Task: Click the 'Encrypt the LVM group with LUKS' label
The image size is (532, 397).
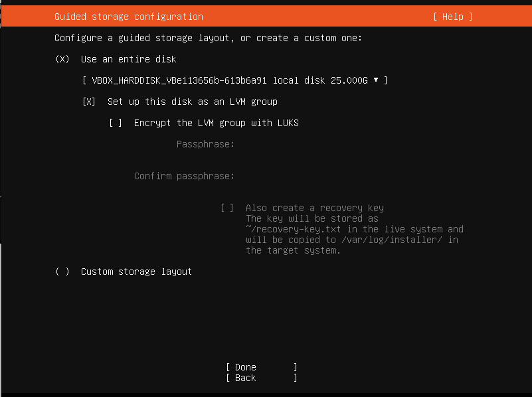Action: (216, 123)
